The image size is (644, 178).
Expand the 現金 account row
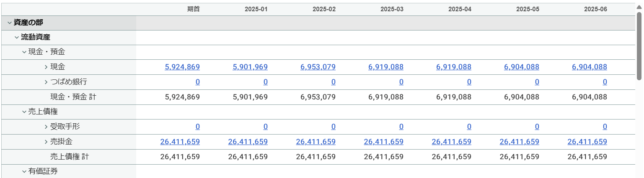pos(46,67)
